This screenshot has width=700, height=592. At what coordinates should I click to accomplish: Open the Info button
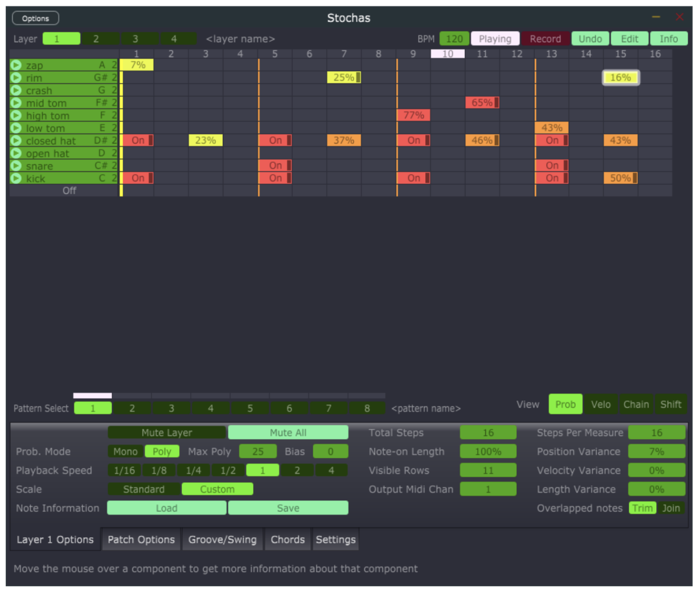point(669,39)
